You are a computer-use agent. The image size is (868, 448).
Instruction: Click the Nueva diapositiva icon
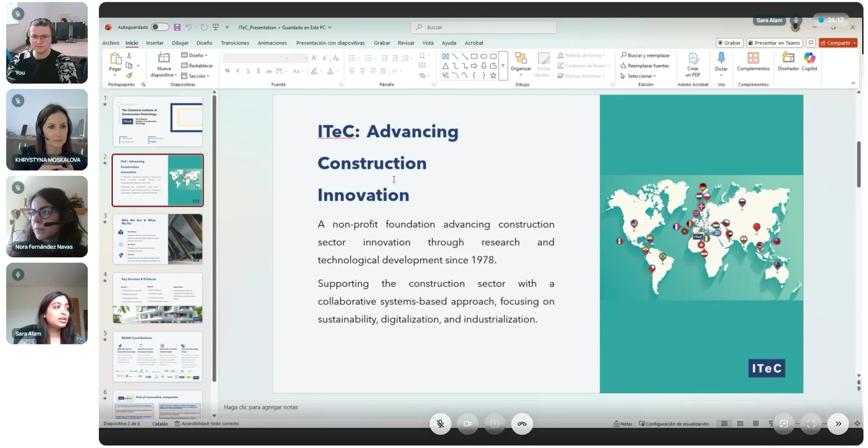163,58
